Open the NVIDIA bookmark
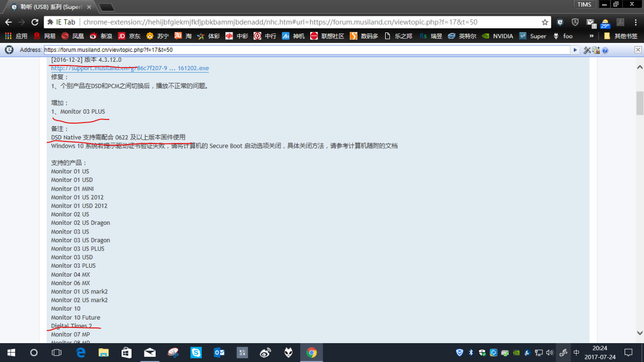644x362 pixels. pos(503,36)
